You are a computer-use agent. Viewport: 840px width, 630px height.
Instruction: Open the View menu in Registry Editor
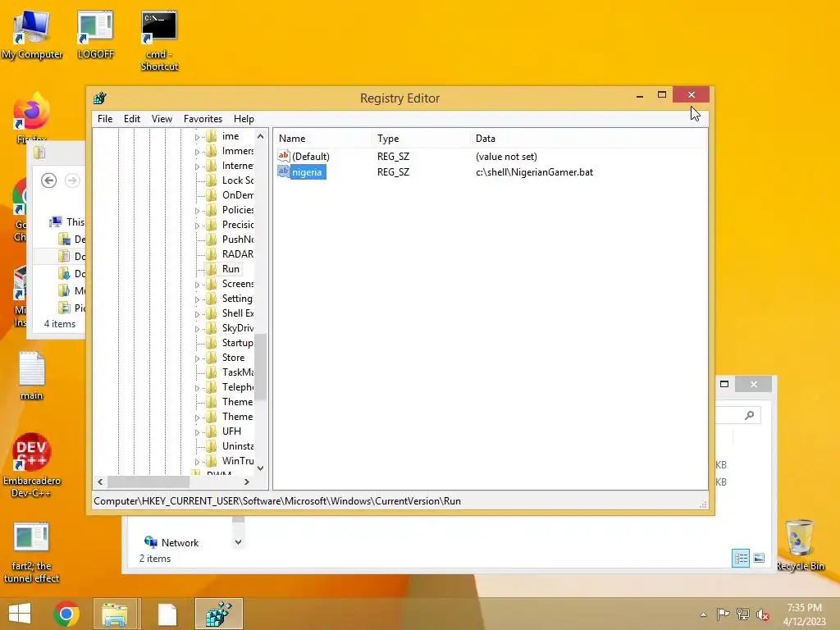[162, 119]
